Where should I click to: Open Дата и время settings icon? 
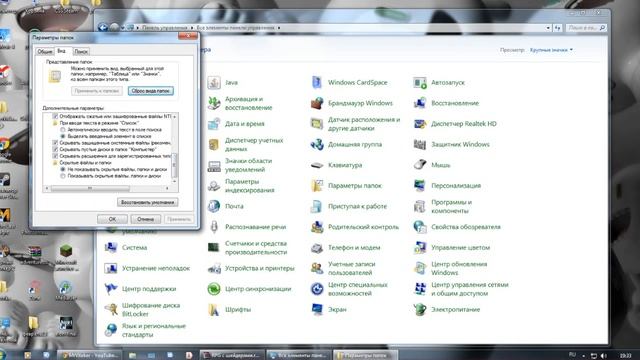point(214,124)
